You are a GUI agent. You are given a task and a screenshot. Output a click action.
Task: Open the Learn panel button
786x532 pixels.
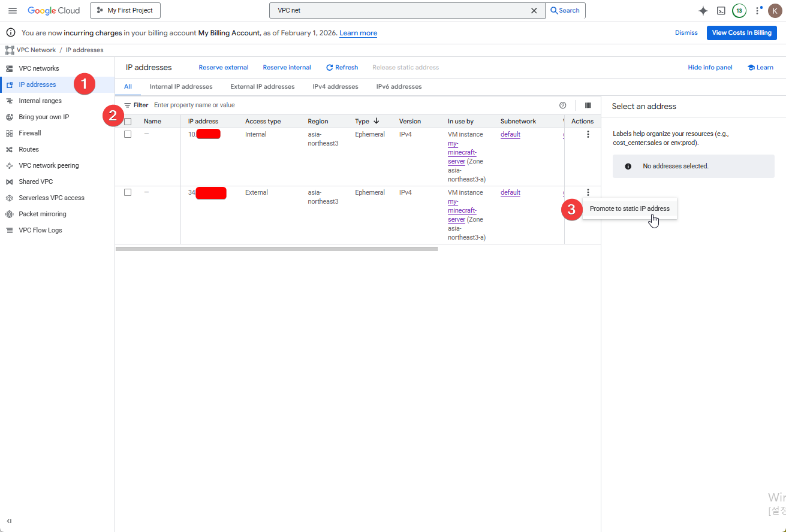coord(760,68)
